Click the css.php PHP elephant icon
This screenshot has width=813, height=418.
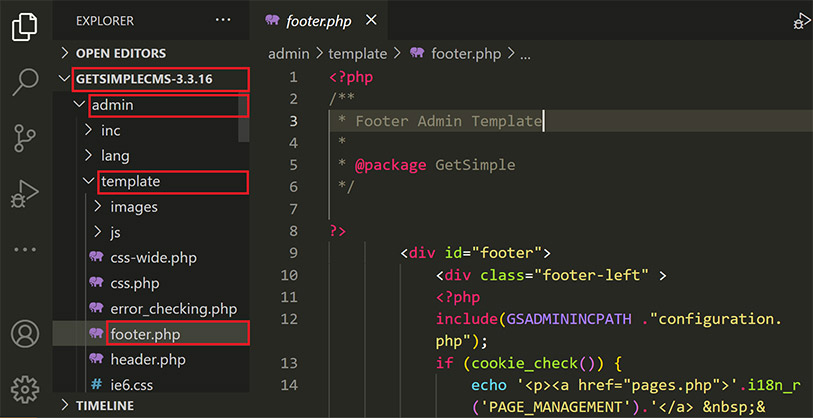(x=96, y=282)
